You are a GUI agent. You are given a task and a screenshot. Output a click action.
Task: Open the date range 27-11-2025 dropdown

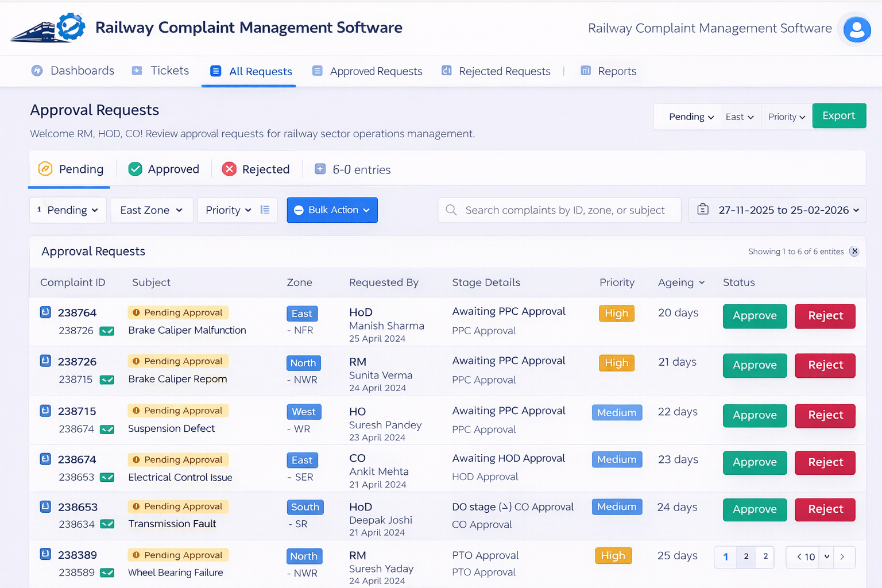click(x=777, y=210)
